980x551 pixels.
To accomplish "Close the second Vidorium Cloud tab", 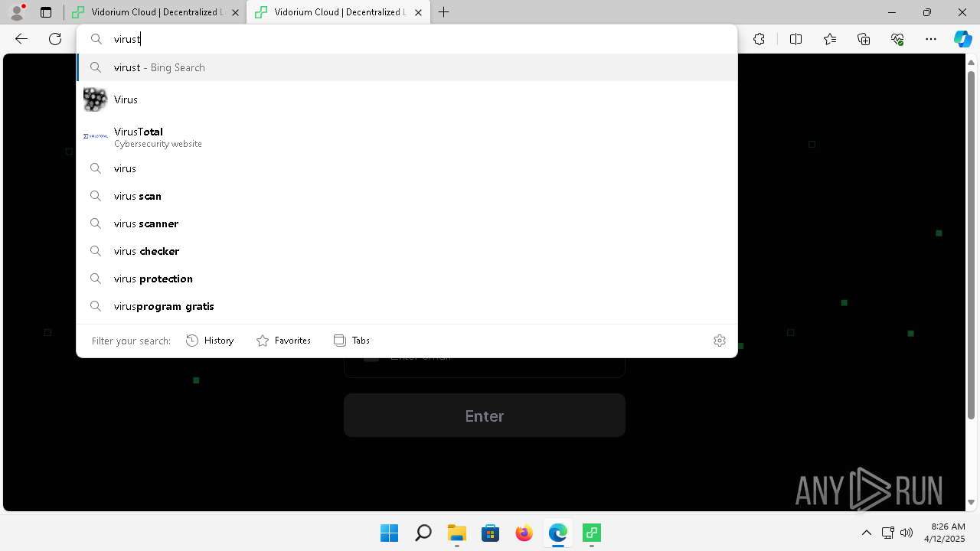I will click(418, 12).
